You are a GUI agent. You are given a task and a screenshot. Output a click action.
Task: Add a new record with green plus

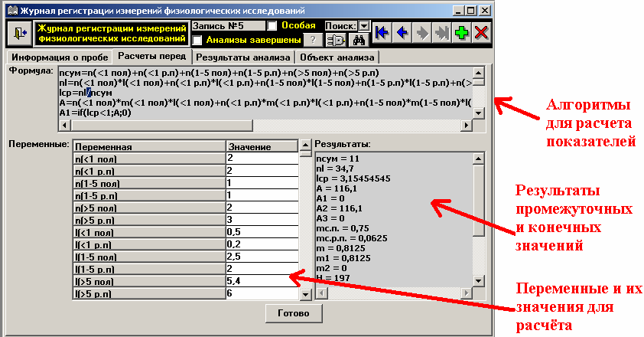[462, 32]
